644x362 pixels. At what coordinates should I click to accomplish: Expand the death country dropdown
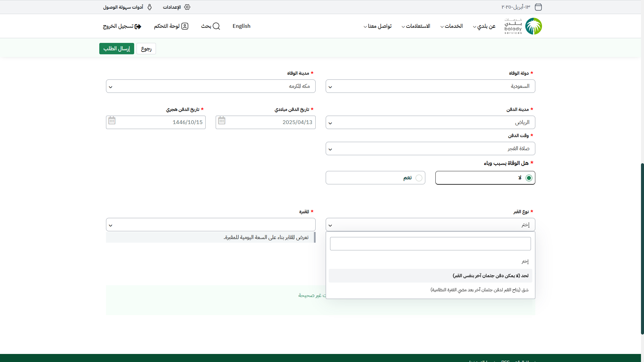pyautogui.click(x=430, y=86)
